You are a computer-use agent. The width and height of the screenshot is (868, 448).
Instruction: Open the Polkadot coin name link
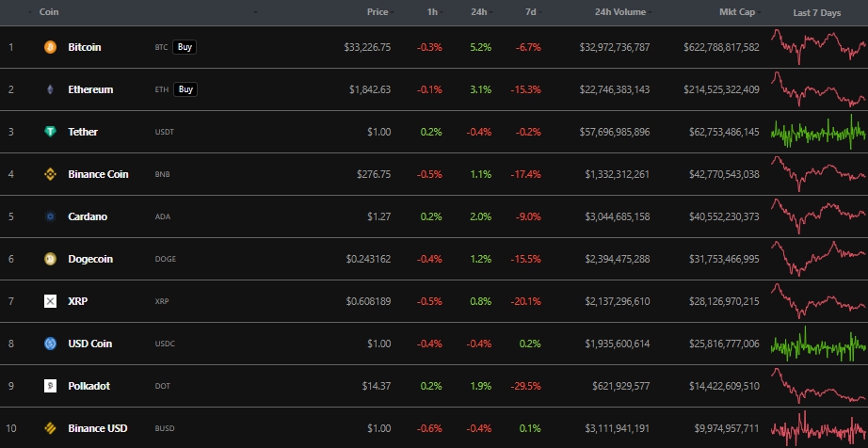[89, 386]
